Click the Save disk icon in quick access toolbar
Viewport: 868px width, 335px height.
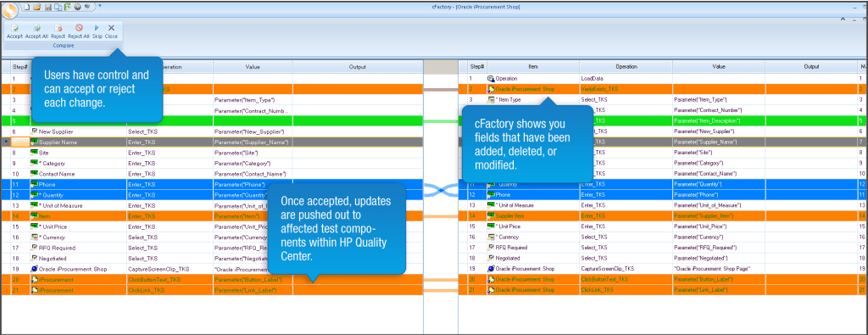47,7
